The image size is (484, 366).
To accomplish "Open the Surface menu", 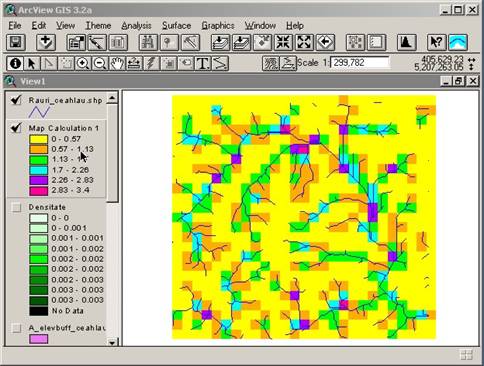I will pos(176,25).
